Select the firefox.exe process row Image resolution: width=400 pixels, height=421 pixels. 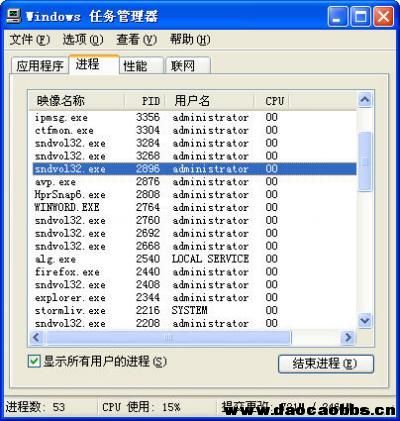coord(194,272)
